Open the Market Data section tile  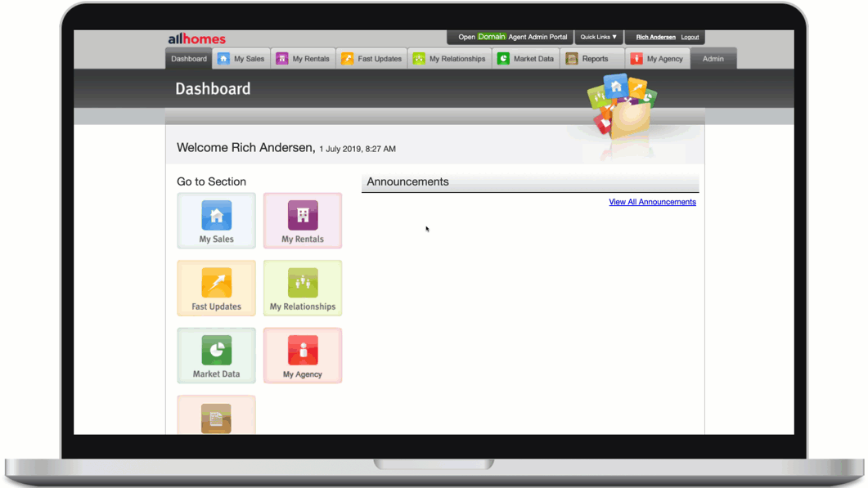(216, 356)
